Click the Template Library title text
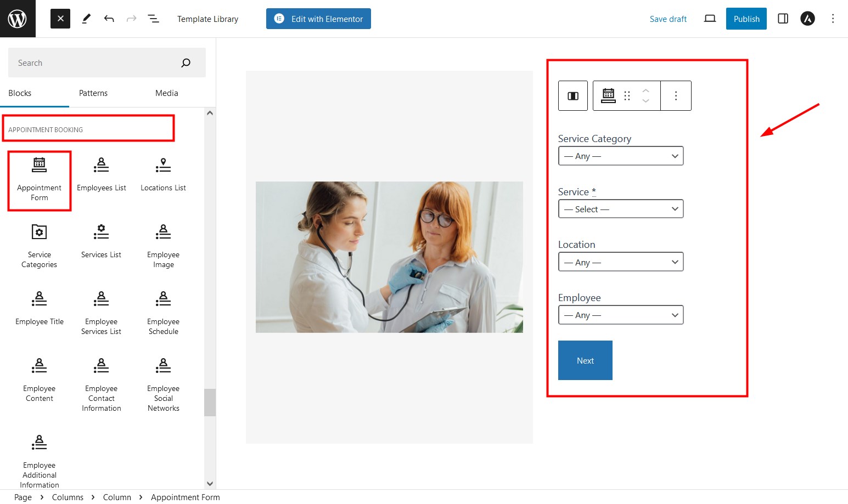 tap(207, 19)
